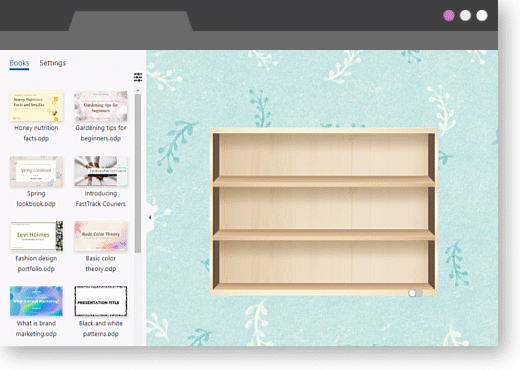Open Gardening tips for beginners.odp thumbnail
Viewport: 520px width, 370px height.
[x=101, y=106]
